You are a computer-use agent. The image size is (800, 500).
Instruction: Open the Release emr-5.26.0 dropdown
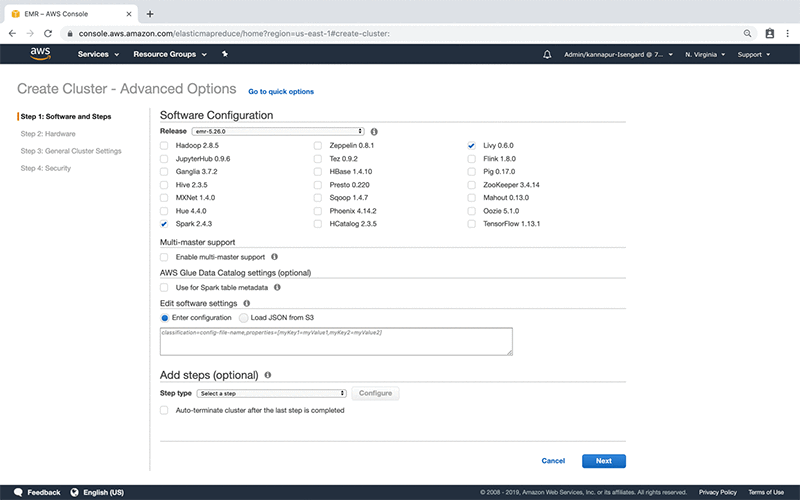[278, 131]
